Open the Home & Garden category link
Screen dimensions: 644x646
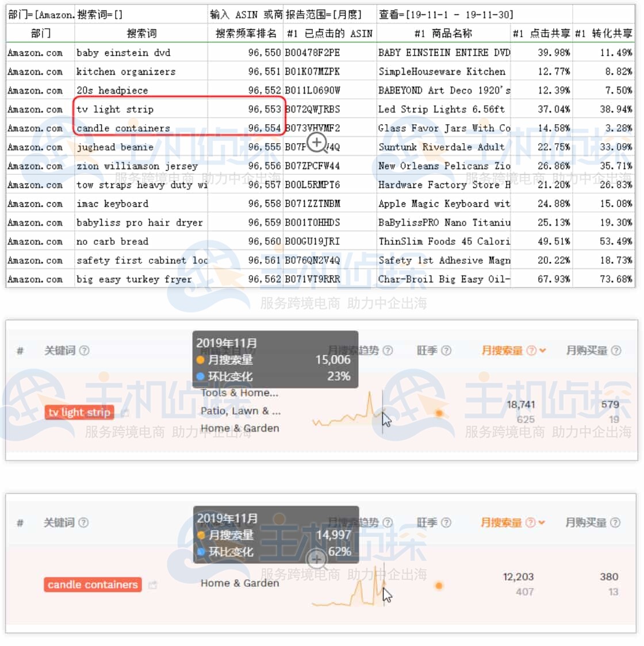pos(239,428)
